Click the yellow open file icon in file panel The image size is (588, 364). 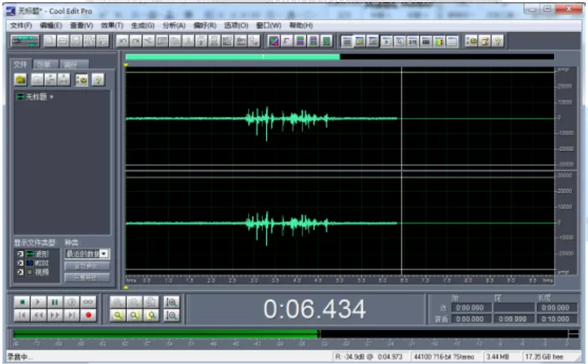click(20, 79)
